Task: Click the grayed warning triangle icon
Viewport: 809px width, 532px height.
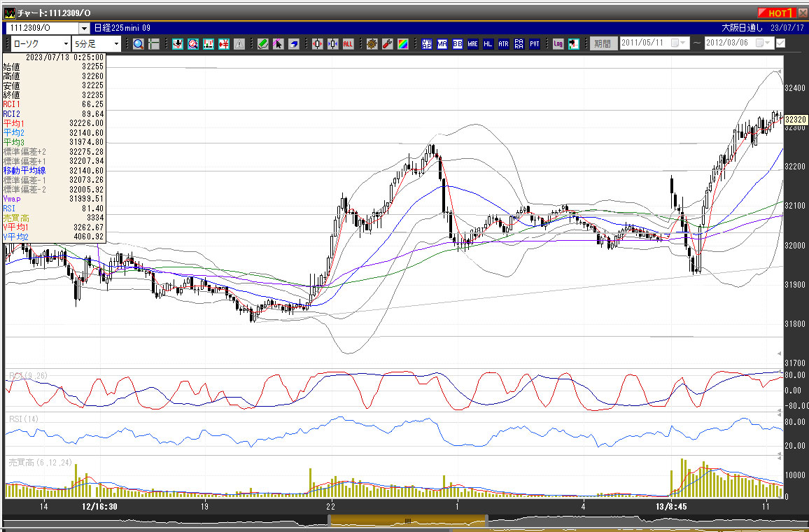Action: coord(239,44)
